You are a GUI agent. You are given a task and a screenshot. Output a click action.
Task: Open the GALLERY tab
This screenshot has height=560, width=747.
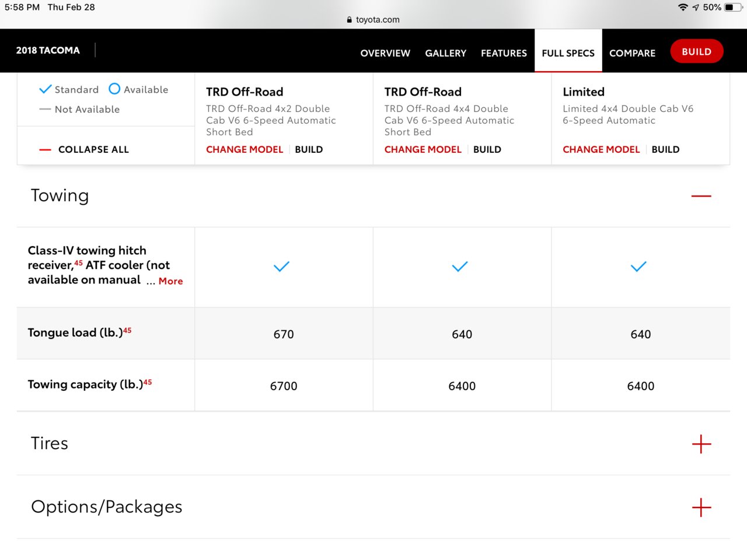(446, 53)
